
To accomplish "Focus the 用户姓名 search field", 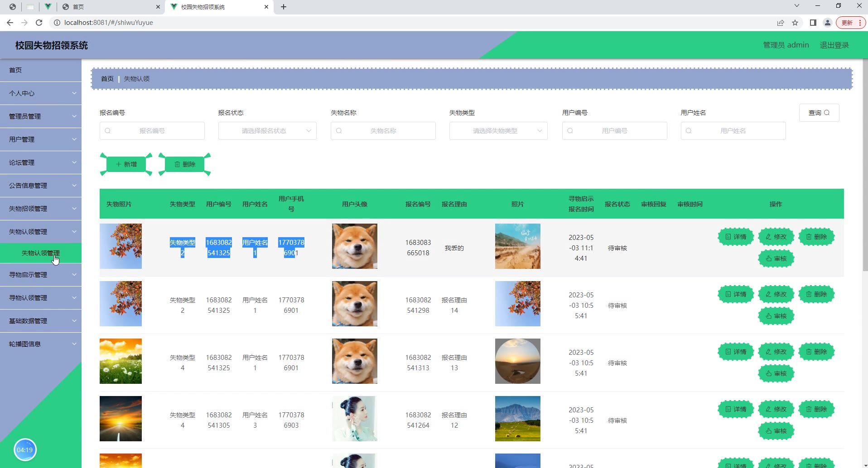I will click(x=733, y=131).
